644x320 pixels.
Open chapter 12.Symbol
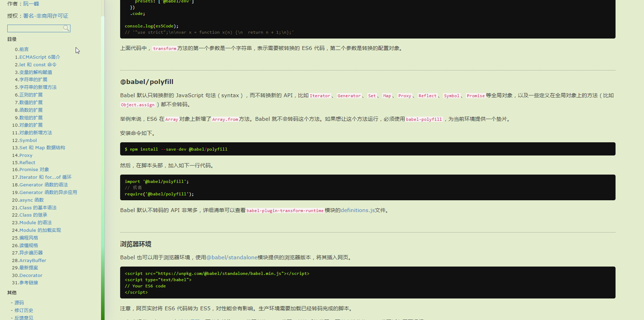24,140
